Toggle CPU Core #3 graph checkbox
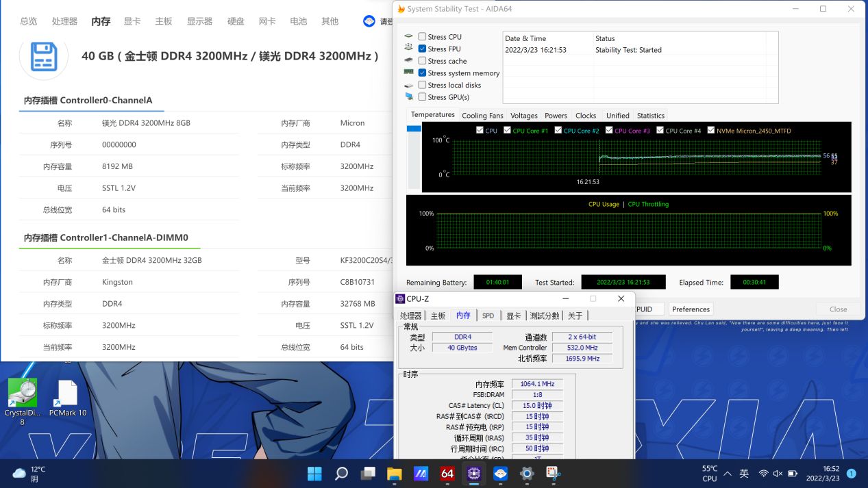Viewport: 868px width, 488px height. (609, 131)
